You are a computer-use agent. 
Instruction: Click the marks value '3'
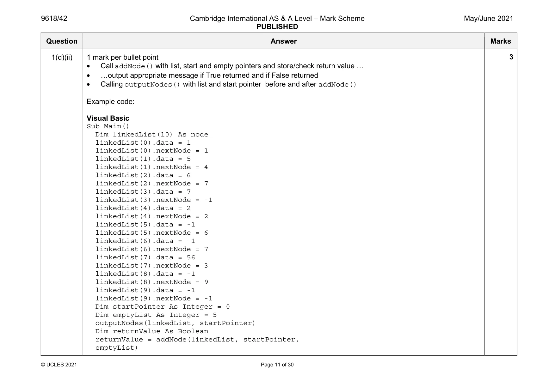(x=511, y=57)
